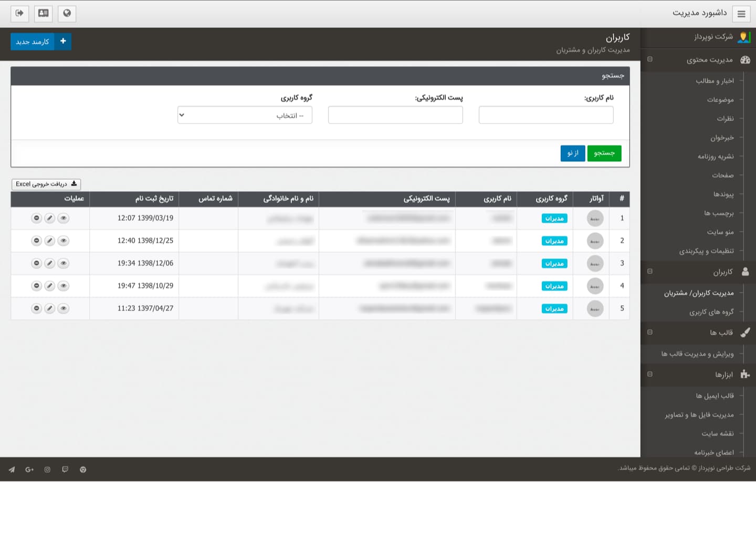Click the نام کاربری search input field

545,115
